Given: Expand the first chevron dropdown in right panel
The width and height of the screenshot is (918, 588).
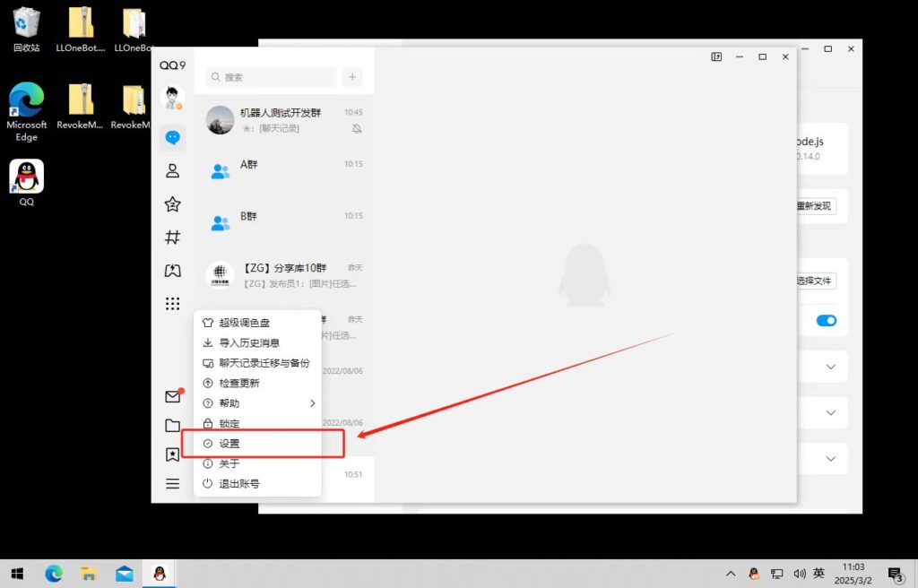Looking at the screenshot, I should click(829, 366).
